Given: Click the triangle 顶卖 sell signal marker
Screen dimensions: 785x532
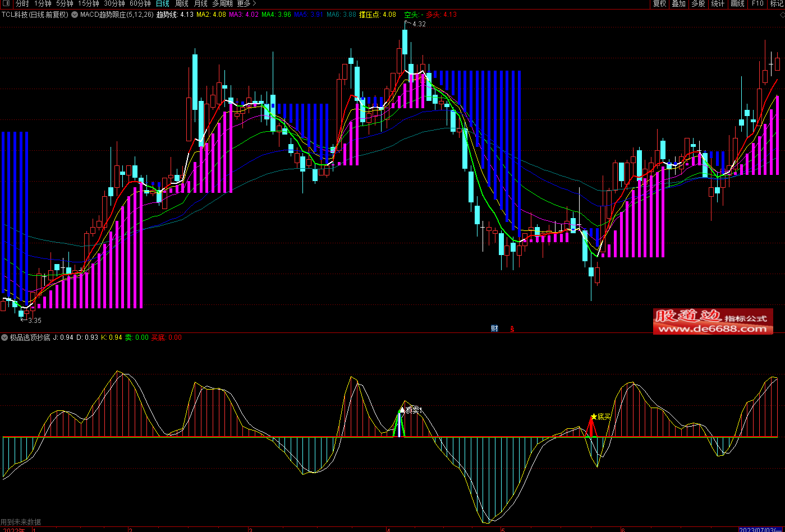Looking at the screenshot, I should [410, 410].
